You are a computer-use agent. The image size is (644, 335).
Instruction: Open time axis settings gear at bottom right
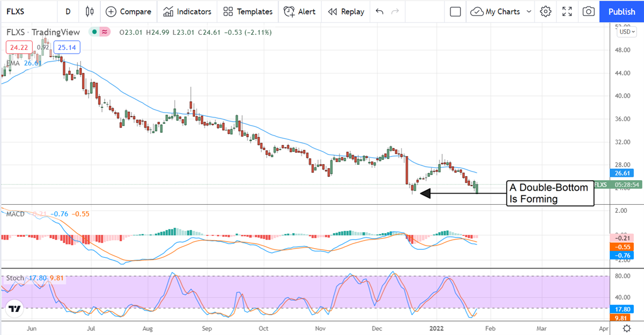[x=626, y=327]
